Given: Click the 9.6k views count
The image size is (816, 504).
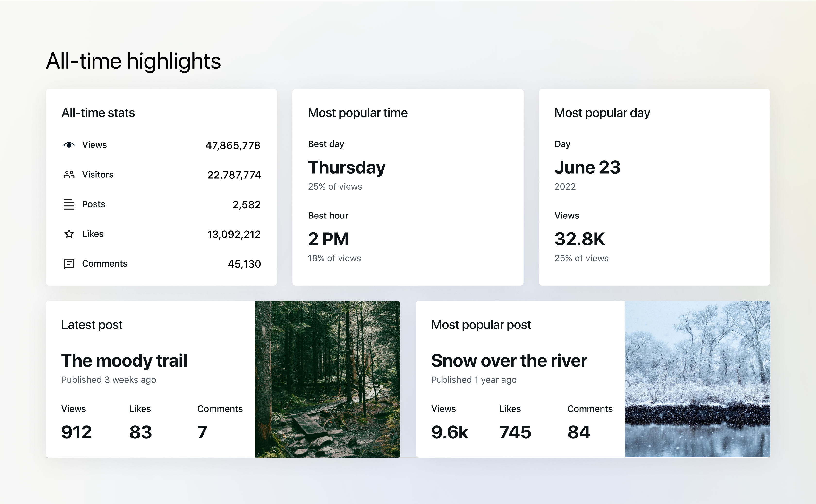Looking at the screenshot, I should pos(450,432).
